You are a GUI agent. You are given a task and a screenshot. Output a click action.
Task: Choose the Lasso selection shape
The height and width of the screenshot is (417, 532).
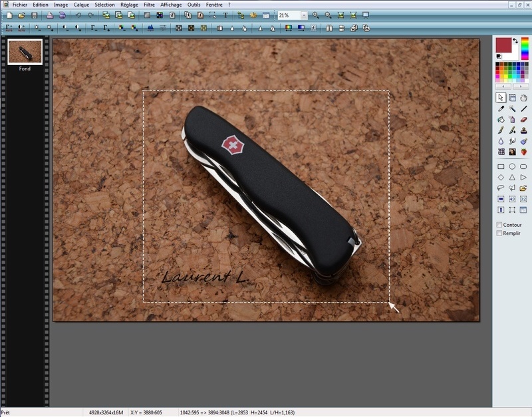501,188
